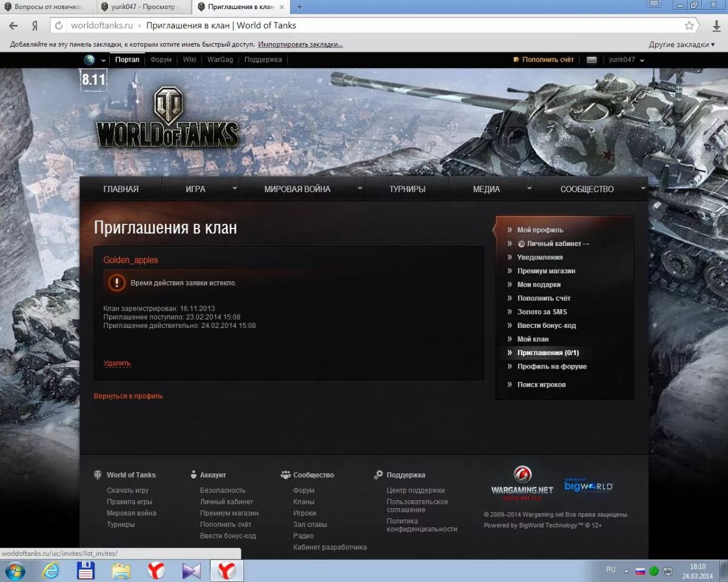
Task: Open the floppy disk save icon in taskbar
Action: (x=86, y=570)
